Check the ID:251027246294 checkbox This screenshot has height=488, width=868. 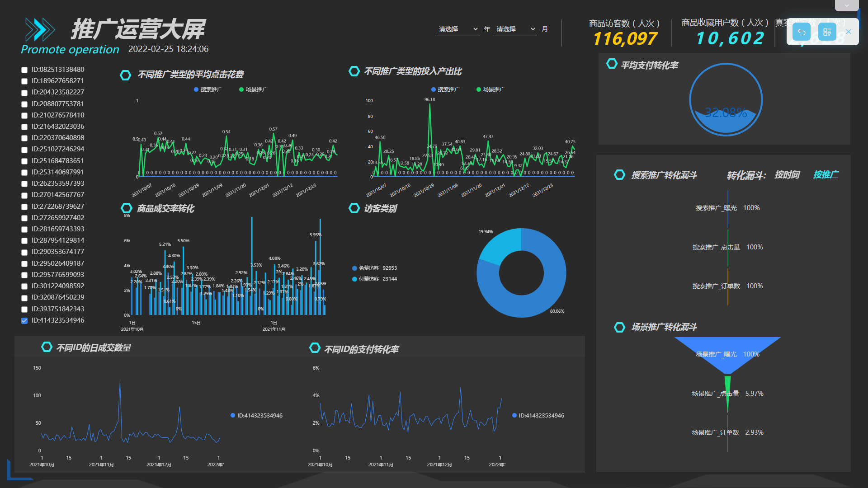click(24, 150)
